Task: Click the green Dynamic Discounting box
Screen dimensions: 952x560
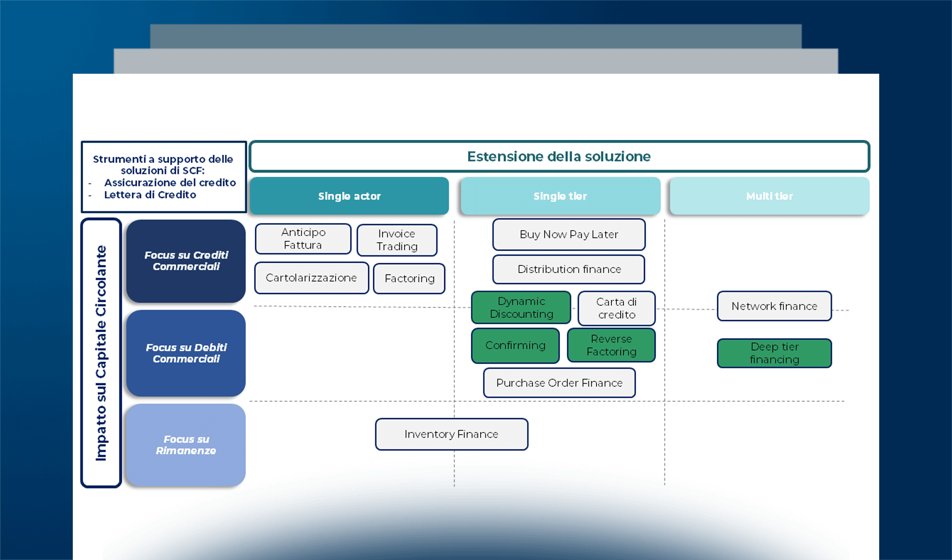Action: pyautogui.click(x=521, y=308)
